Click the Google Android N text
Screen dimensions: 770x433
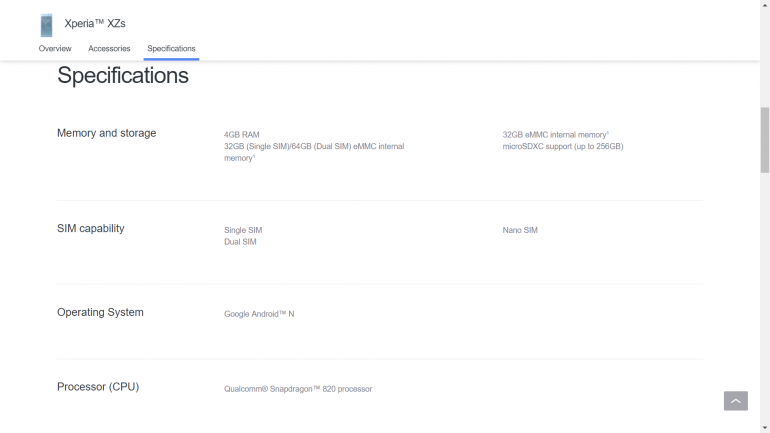point(259,314)
